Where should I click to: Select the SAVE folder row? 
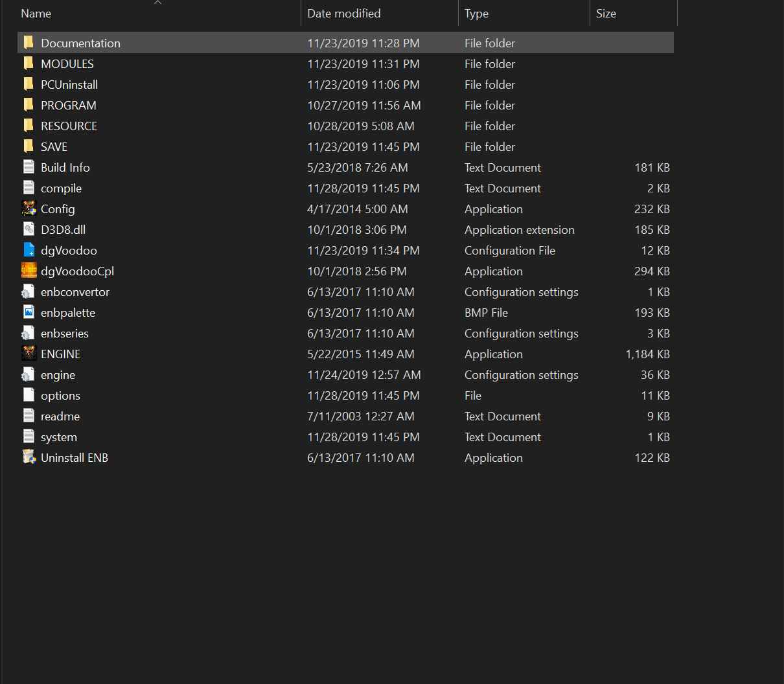pos(54,146)
